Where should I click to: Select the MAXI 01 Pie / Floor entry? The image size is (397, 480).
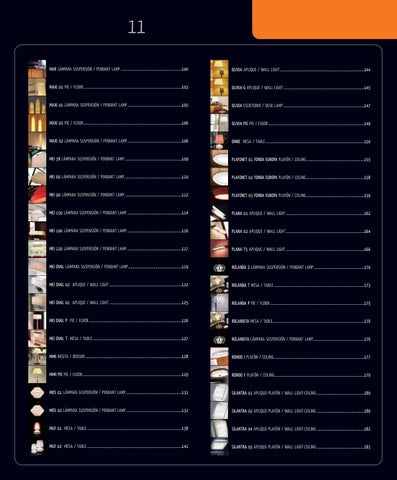118,87
